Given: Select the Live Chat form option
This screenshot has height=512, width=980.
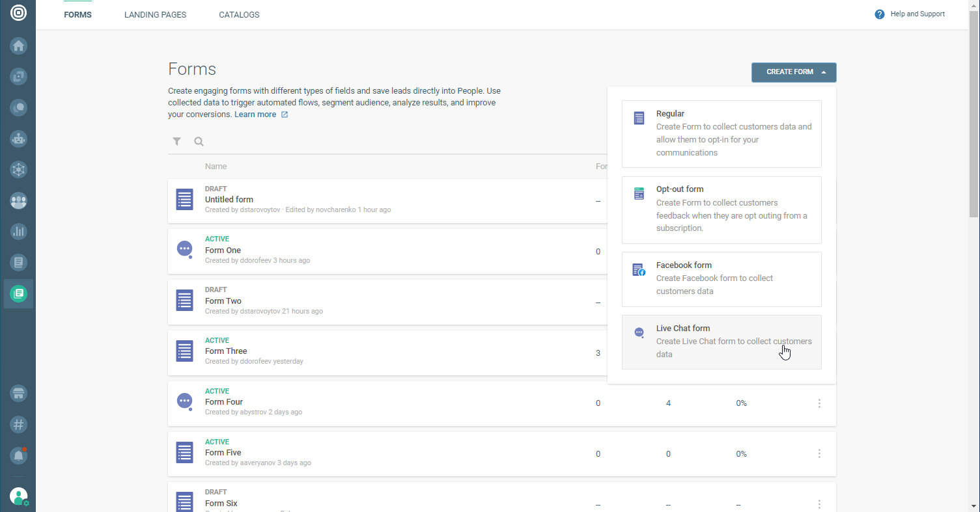Looking at the screenshot, I should pos(721,342).
